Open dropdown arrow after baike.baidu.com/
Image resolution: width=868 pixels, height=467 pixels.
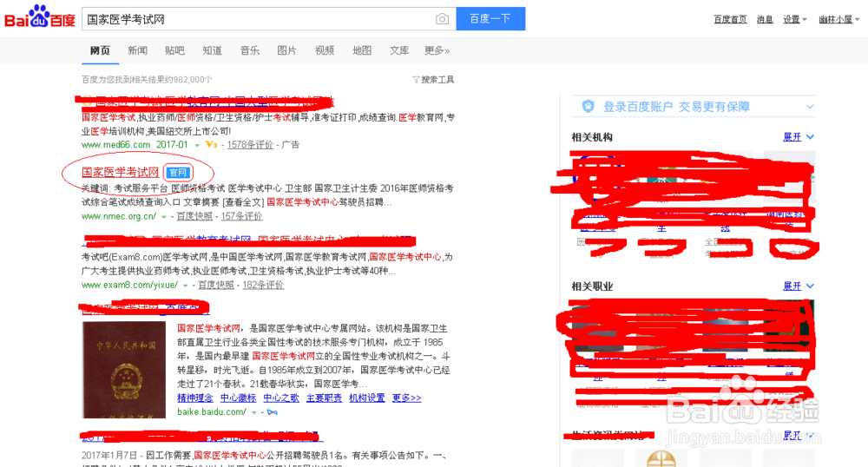click(254, 413)
